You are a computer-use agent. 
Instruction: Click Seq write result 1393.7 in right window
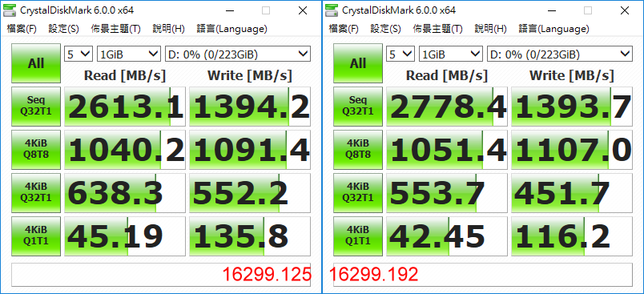tap(572, 107)
